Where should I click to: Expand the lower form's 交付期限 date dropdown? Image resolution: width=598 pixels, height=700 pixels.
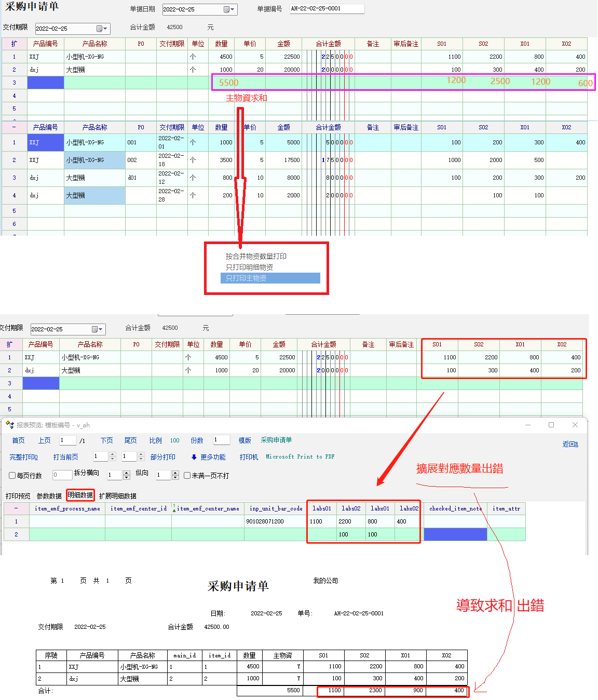(97, 329)
